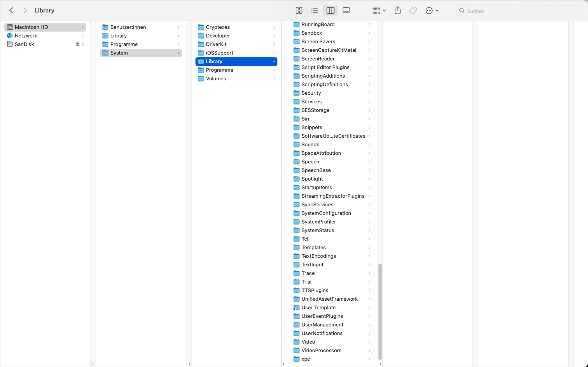
Task: Expand the Speech folder chevron
Action: [x=369, y=161]
